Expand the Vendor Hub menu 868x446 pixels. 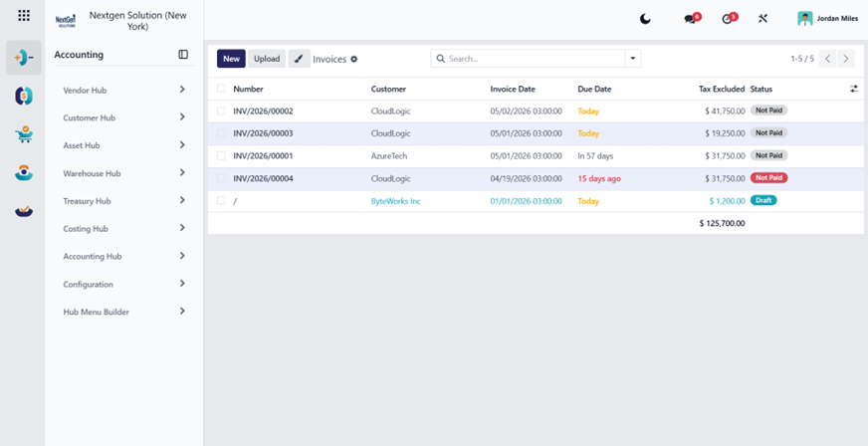tap(124, 90)
